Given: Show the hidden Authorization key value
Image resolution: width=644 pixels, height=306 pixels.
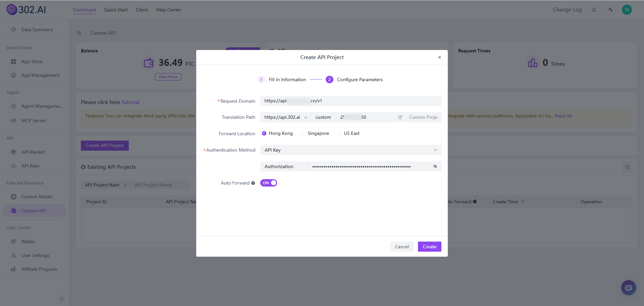Looking at the screenshot, I should 435,166.
